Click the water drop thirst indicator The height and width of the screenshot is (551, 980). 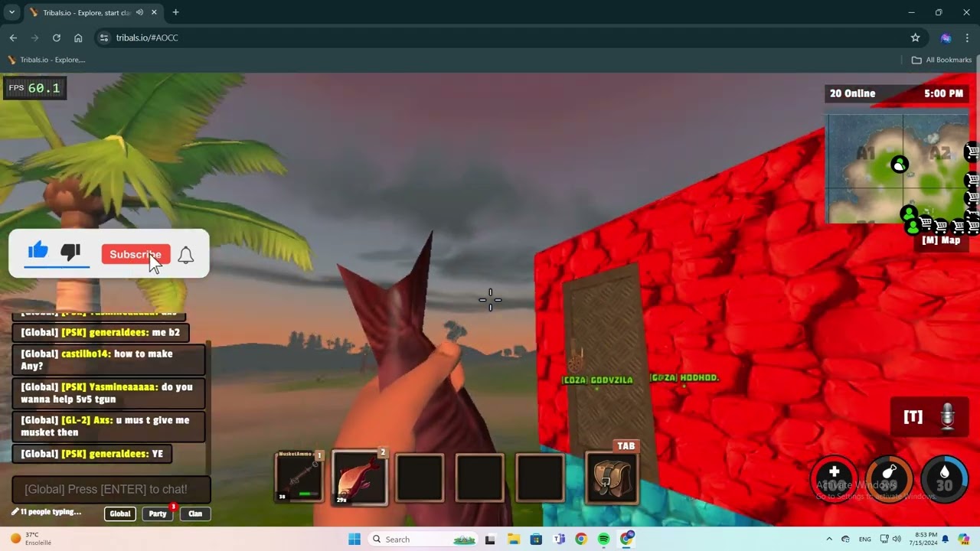pos(944,478)
